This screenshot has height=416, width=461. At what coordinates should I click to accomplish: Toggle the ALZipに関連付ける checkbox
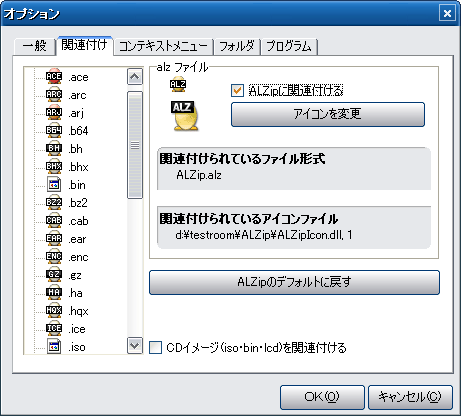237,91
